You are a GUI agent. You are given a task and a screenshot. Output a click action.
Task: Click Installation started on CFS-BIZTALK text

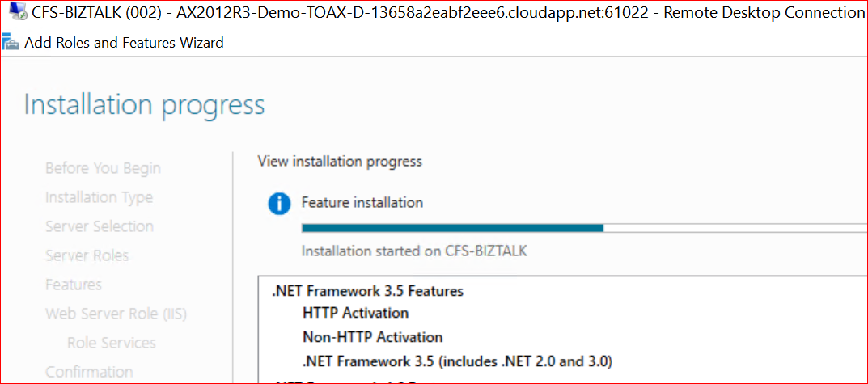point(413,251)
